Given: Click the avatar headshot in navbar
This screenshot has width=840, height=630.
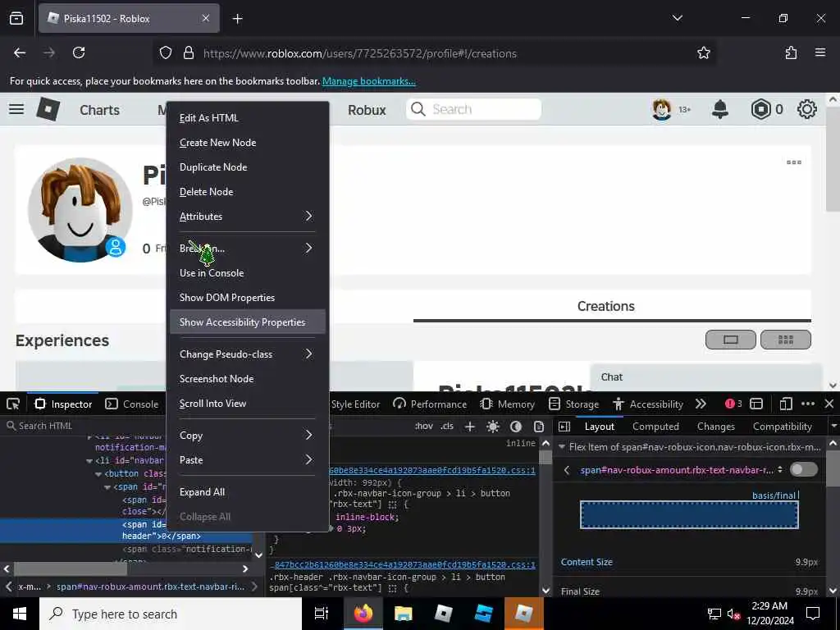Looking at the screenshot, I should point(662,109).
